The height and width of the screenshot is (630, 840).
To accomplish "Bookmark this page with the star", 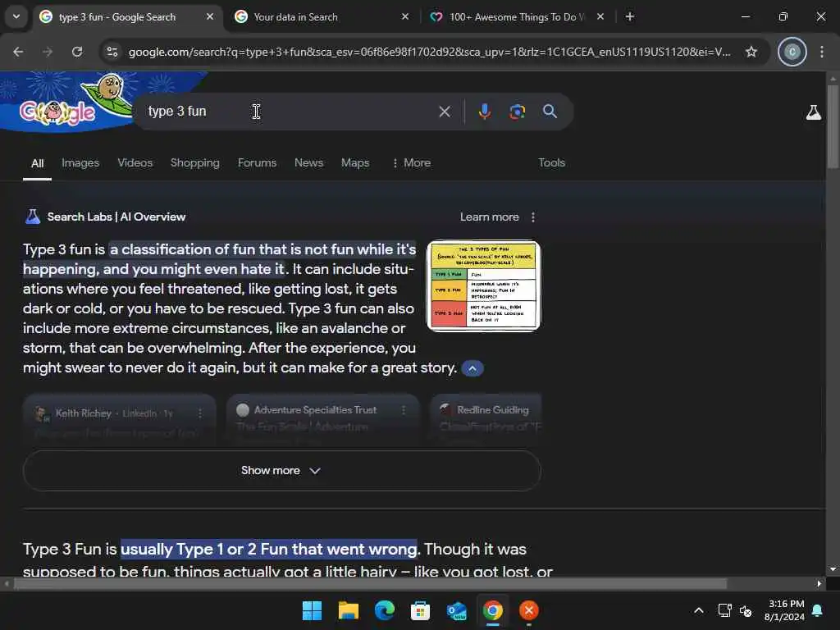I will [x=751, y=52].
